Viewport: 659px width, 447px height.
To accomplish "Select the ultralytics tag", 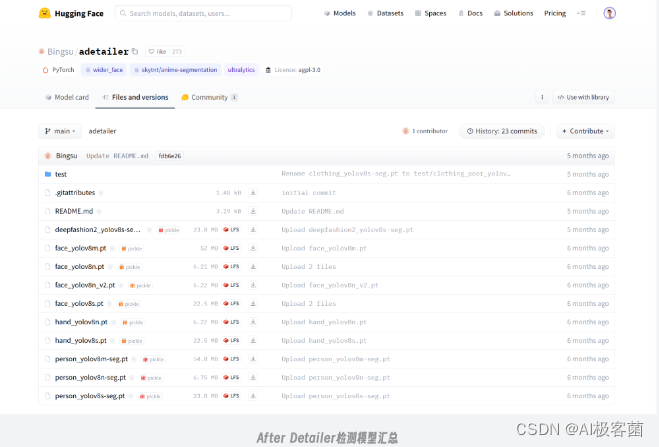I will point(241,70).
